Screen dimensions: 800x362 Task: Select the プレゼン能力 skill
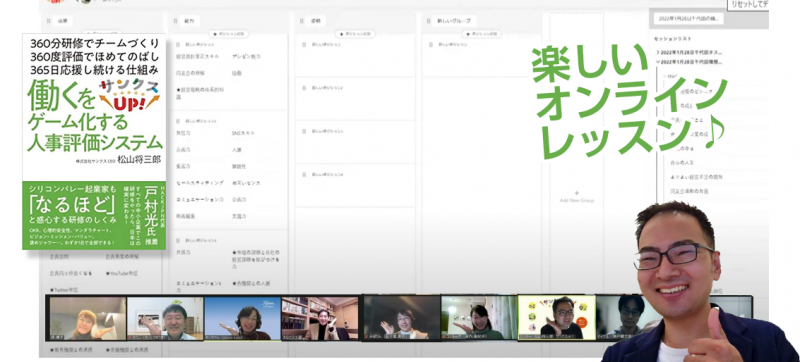(246, 57)
